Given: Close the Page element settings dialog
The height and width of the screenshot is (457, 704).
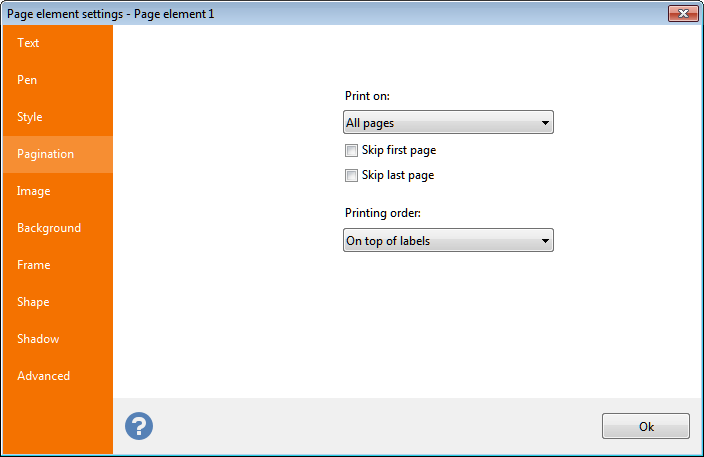Looking at the screenshot, I should coord(681,13).
